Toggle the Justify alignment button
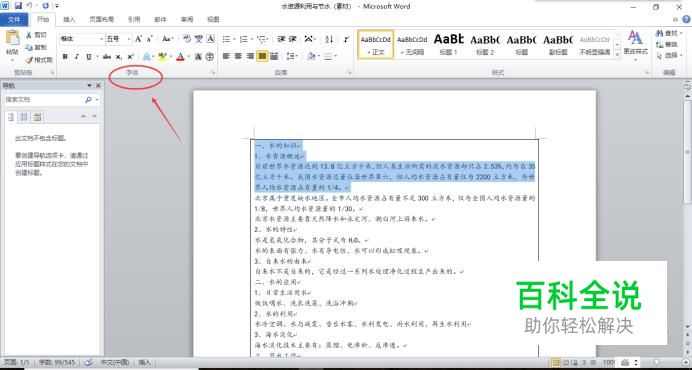 pos(262,57)
